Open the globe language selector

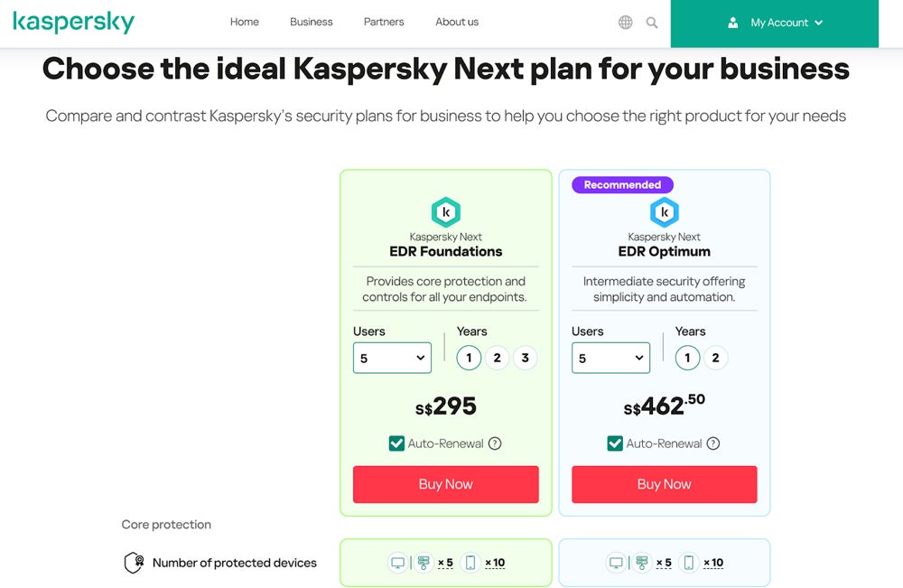click(625, 23)
